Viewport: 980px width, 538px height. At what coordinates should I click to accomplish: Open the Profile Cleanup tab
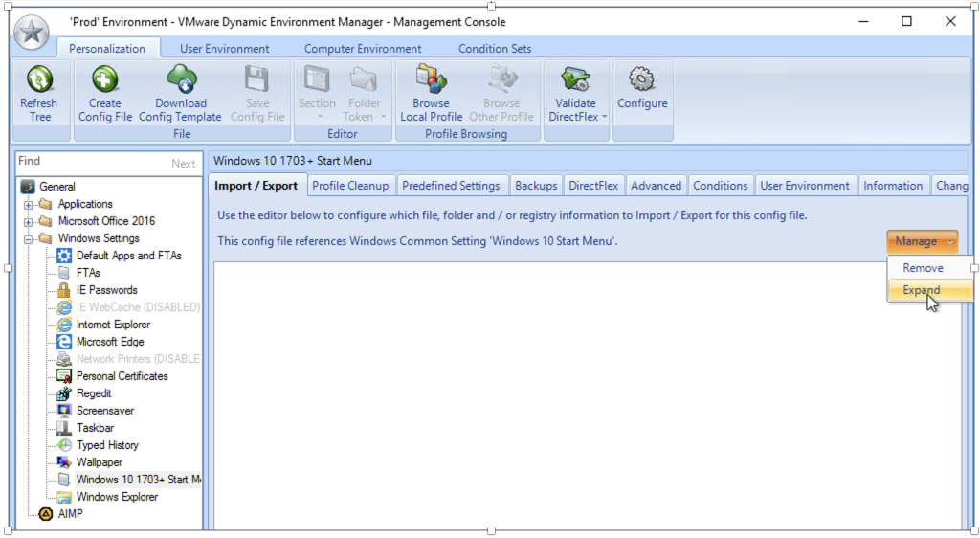tap(350, 186)
